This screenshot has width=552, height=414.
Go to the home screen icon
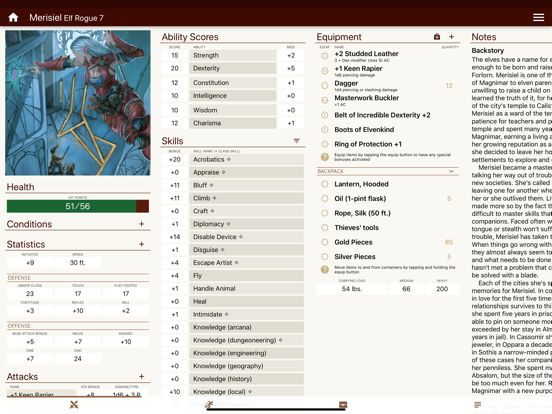point(13,17)
